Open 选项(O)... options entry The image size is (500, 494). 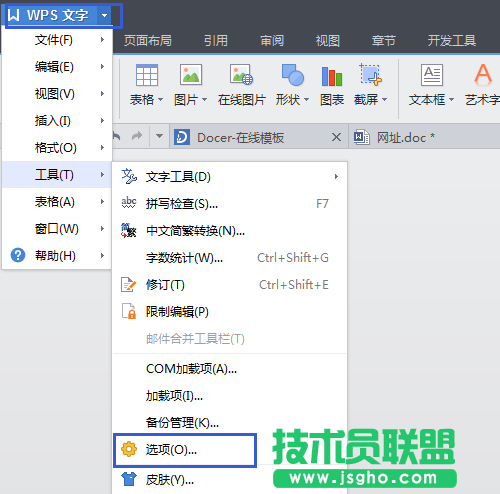(185, 450)
